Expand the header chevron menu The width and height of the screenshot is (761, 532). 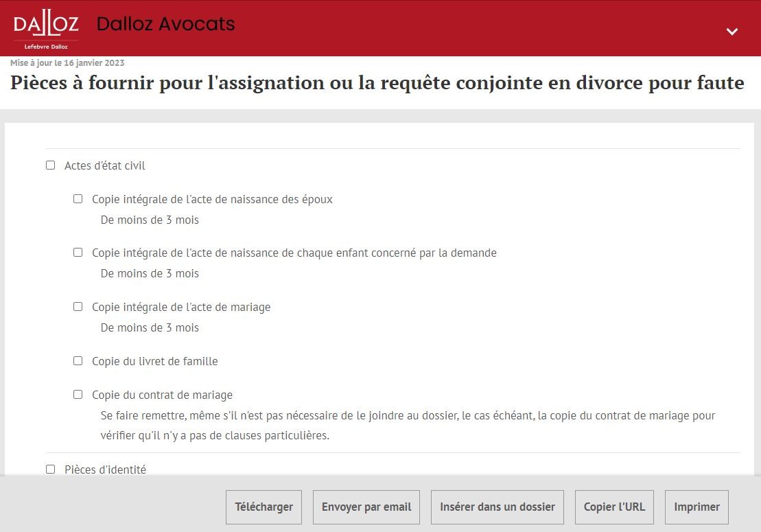(x=732, y=32)
